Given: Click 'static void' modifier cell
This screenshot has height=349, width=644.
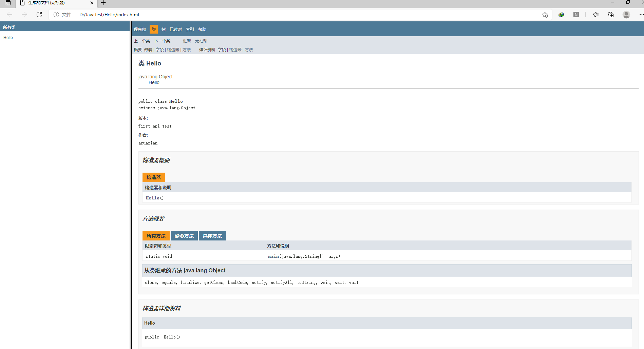Looking at the screenshot, I should pyautogui.click(x=159, y=256).
